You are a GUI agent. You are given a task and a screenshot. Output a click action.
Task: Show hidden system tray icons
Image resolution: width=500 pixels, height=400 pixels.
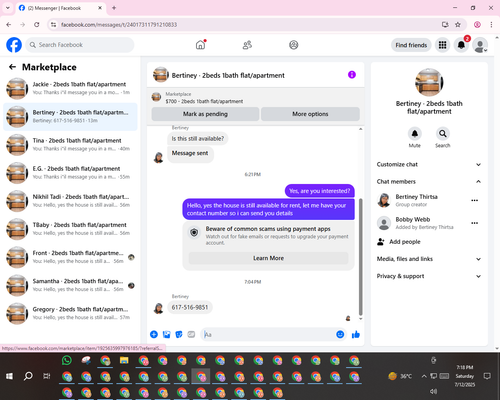coord(424,376)
